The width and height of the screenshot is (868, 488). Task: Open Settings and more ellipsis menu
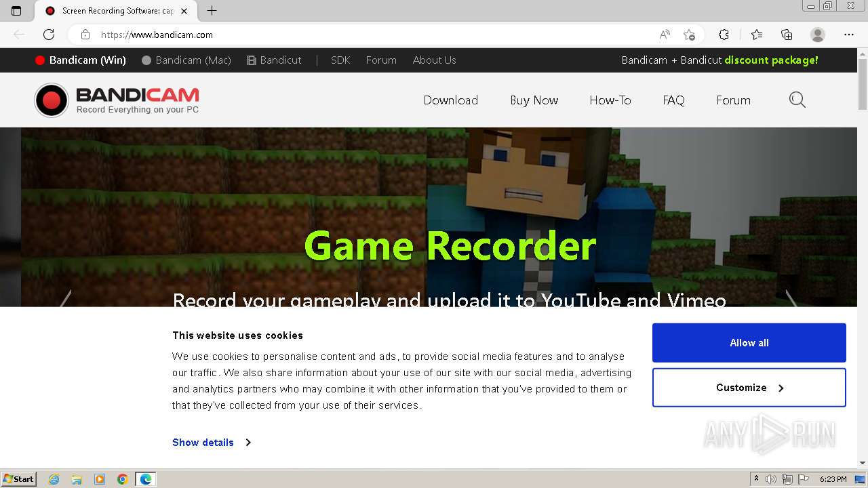[x=849, y=35]
